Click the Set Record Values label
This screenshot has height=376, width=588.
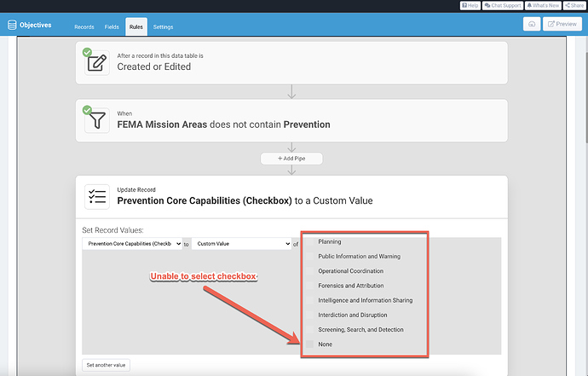coord(112,230)
